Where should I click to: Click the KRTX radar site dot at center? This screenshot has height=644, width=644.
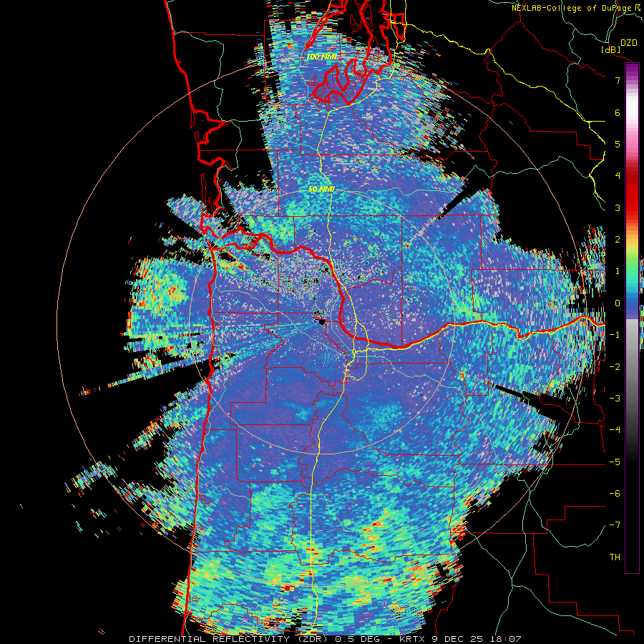(321, 321)
